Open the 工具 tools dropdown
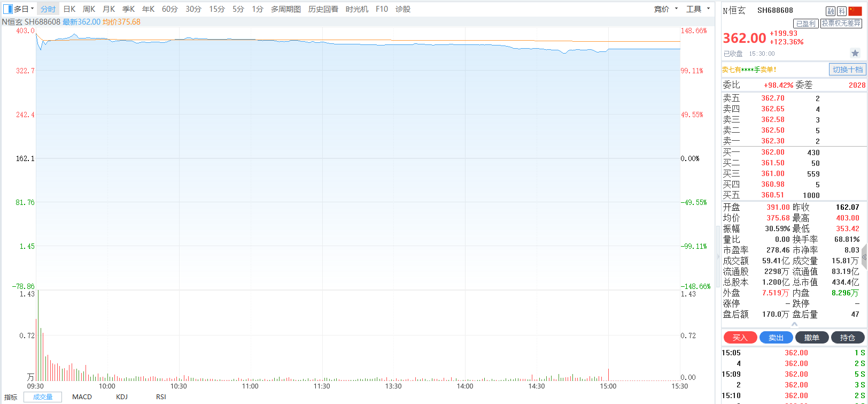Screen dimensions: 868x404 click(698, 9)
